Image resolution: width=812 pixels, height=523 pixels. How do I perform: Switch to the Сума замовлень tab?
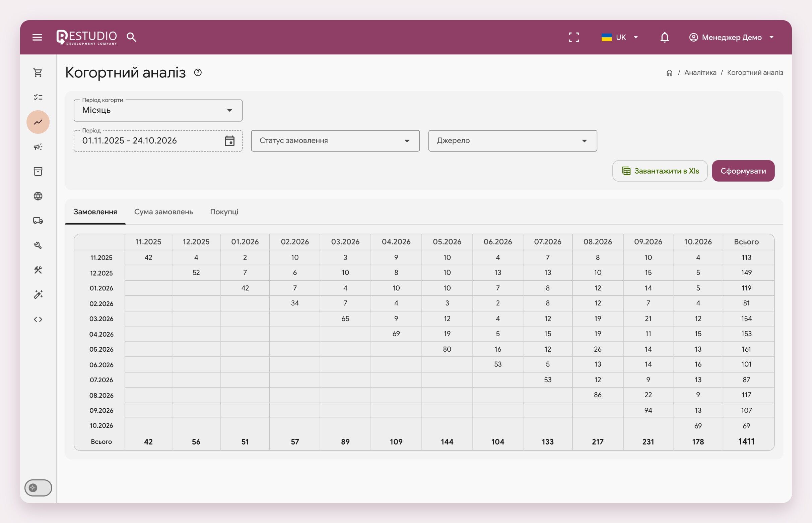coord(163,212)
